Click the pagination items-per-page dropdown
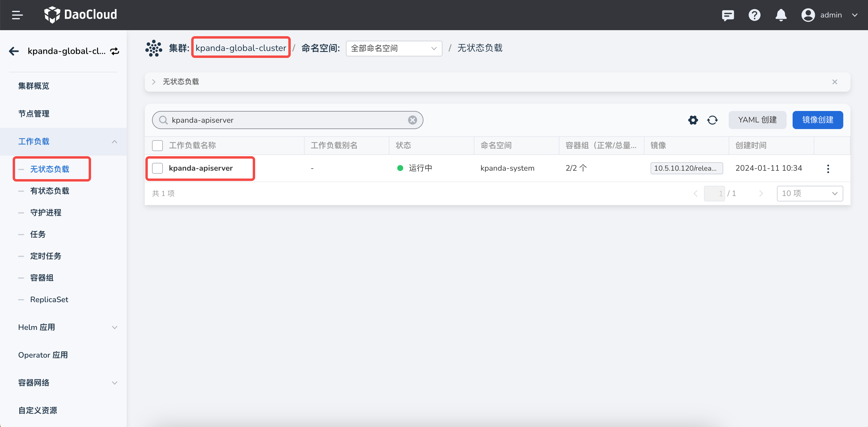 tap(809, 193)
